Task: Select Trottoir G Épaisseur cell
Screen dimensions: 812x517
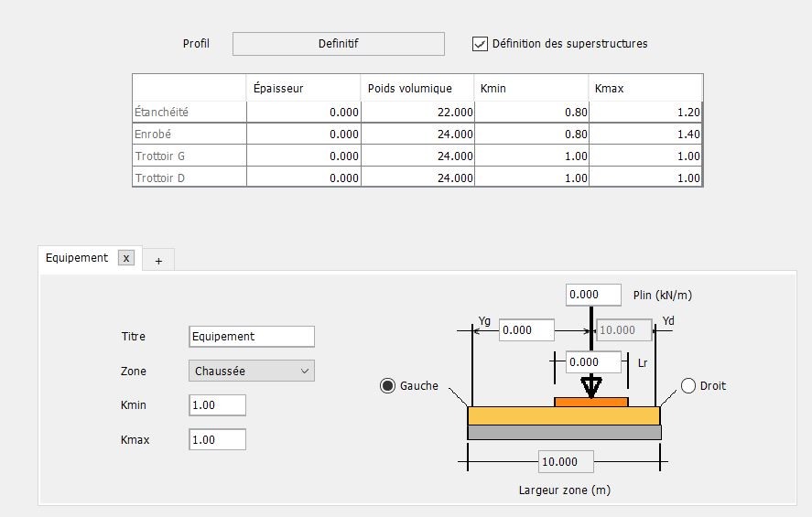Action: click(x=303, y=156)
